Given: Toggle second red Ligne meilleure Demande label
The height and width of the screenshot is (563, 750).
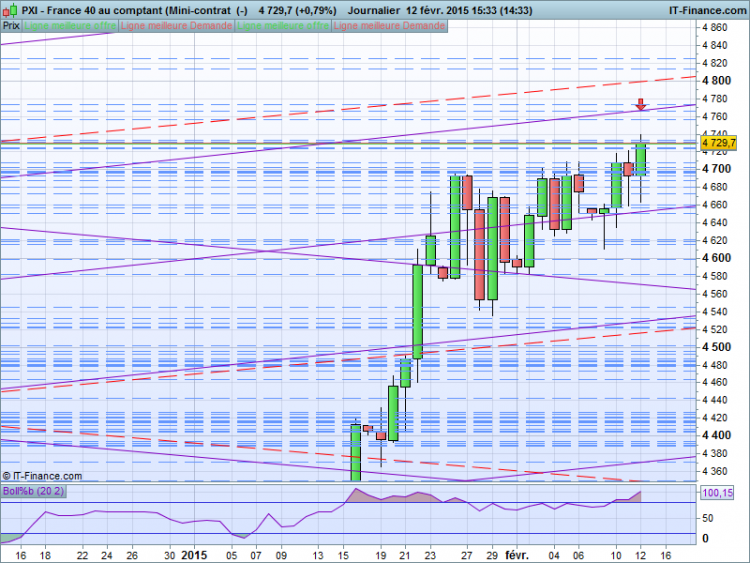Looking at the screenshot, I should [x=389, y=26].
